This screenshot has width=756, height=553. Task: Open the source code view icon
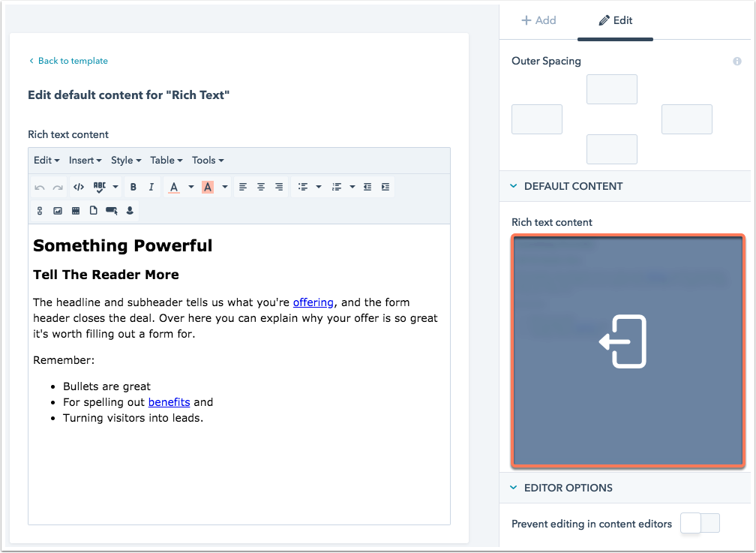79,187
